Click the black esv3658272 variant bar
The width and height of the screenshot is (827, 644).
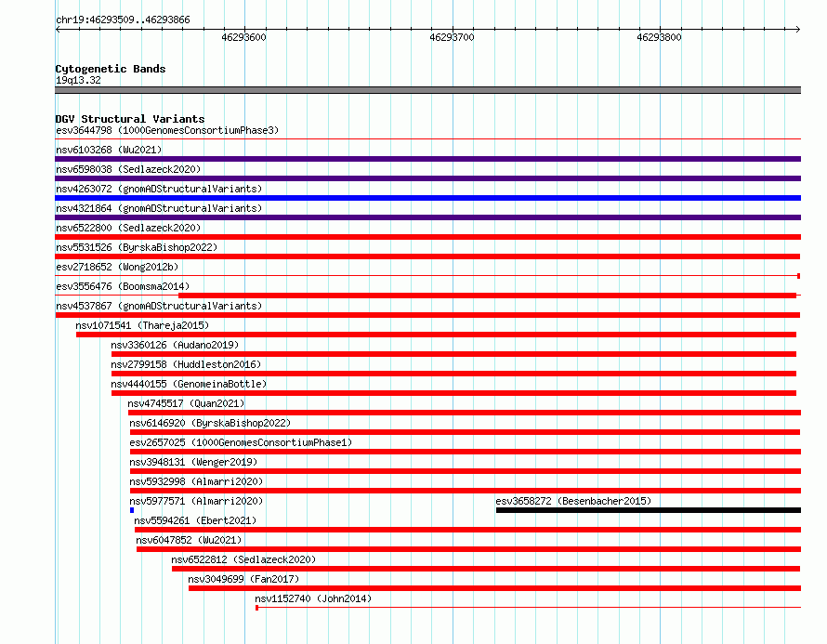(x=649, y=510)
